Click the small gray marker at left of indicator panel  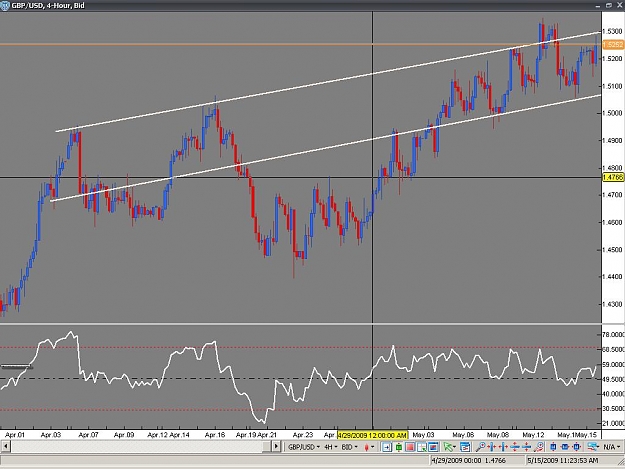(x=16, y=367)
